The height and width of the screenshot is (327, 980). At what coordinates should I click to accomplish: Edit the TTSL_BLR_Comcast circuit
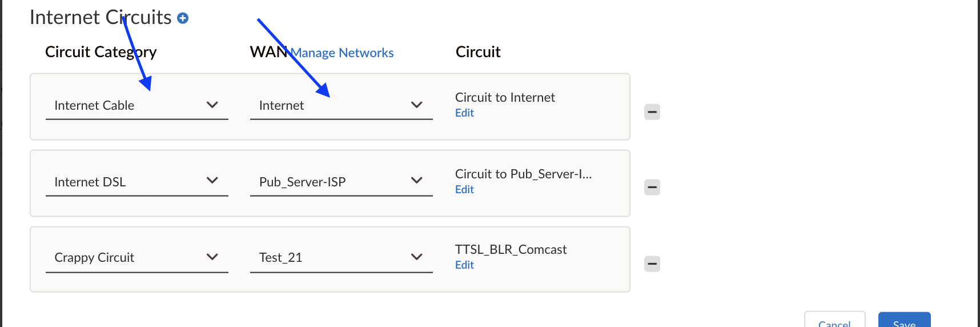(x=464, y=265)
